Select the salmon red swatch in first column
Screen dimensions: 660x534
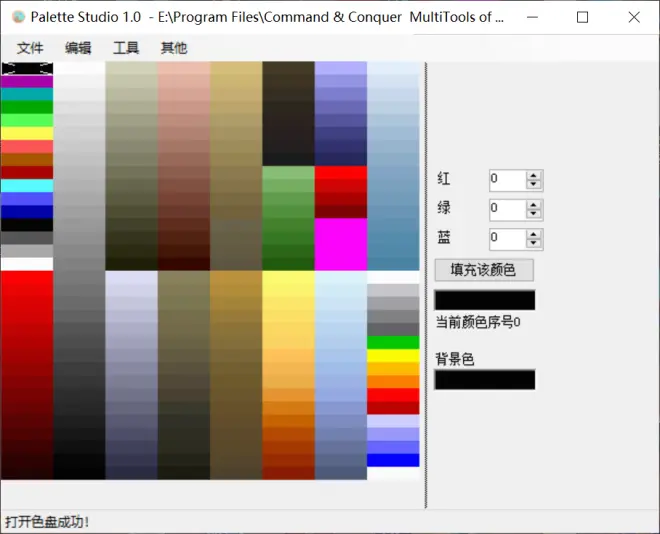pos(27,146)
